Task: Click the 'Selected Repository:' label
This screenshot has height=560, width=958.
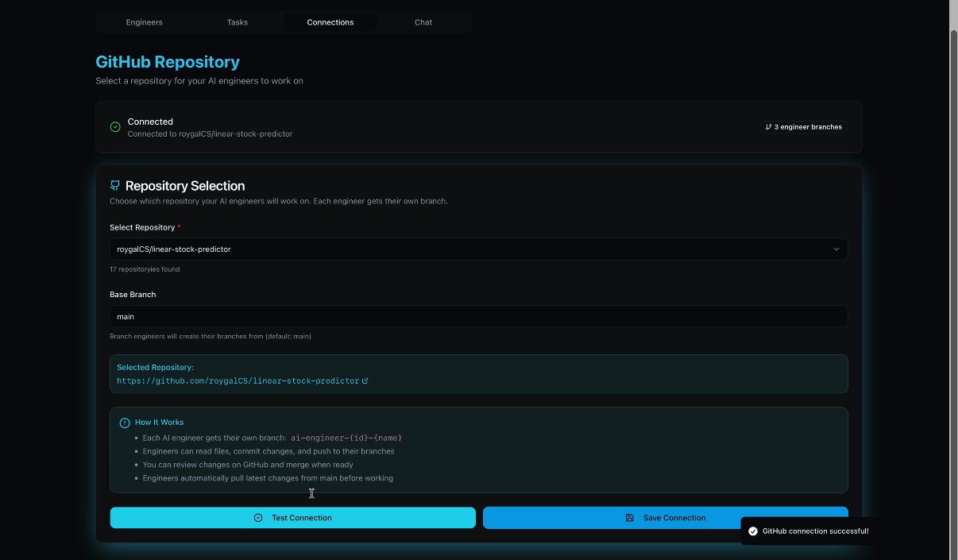Action: (x=155, y=367)
